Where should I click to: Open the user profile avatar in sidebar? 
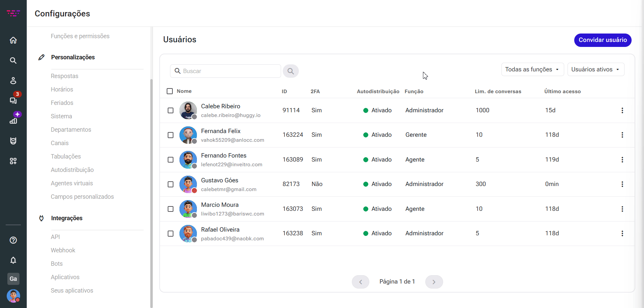click(x=13, y=296)
